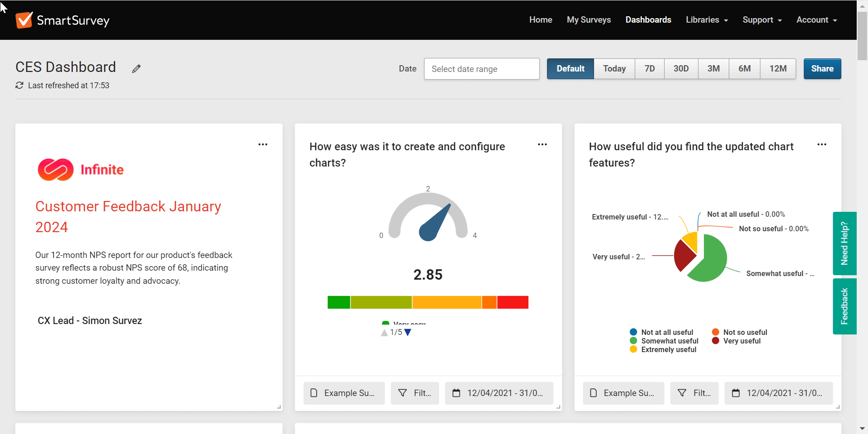This screenshot has width=868, height=434.
Task: Go to next legend page on gauge chart
Action: [408, 333]
